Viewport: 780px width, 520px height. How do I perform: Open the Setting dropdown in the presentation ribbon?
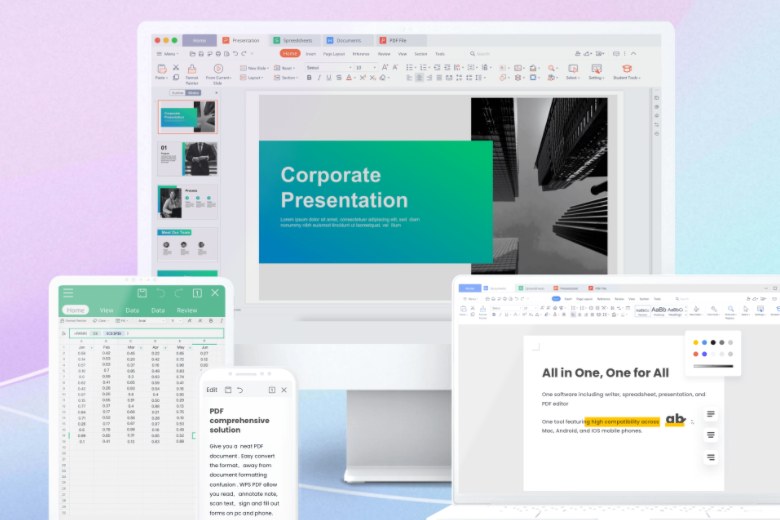tap(596, 72)
